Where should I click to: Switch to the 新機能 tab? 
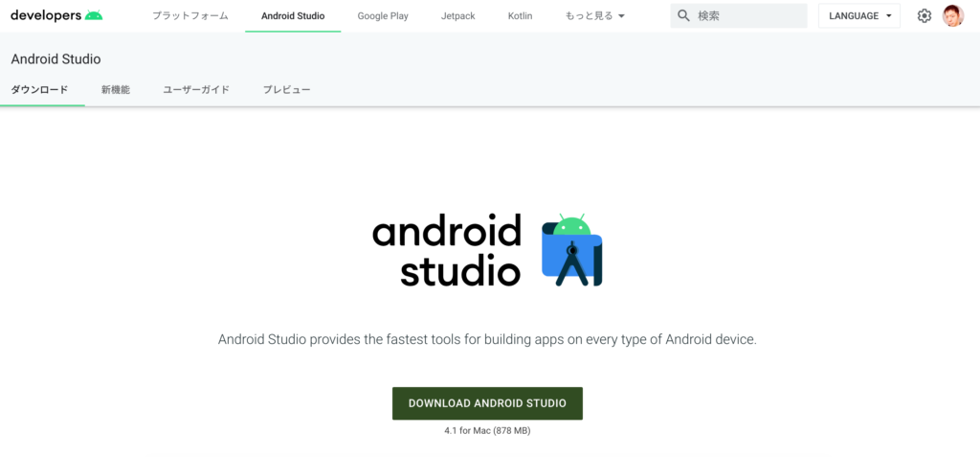(x=116, y=89)
